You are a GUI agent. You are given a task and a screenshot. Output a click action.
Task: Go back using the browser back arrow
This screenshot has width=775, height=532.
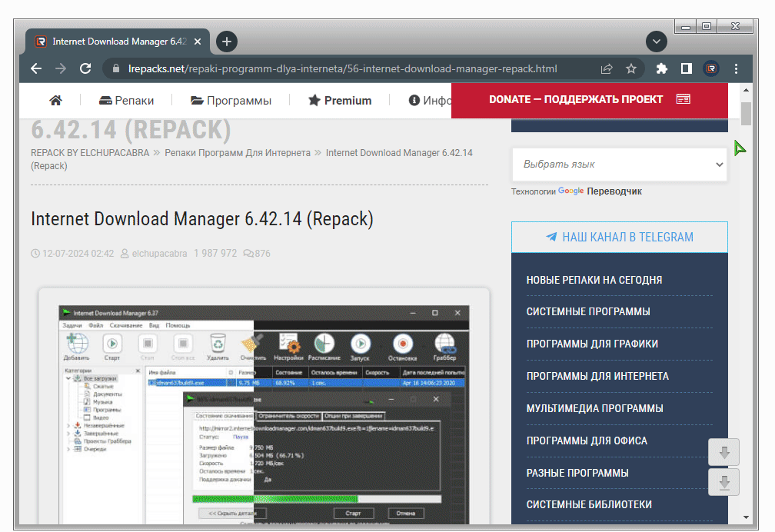click(x=36, y=68)
